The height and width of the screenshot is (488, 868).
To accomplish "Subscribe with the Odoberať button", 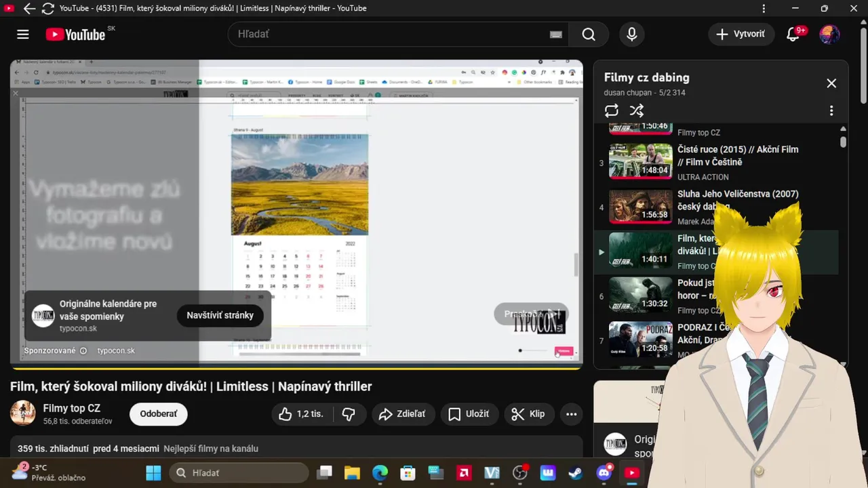I will [159, 414].
